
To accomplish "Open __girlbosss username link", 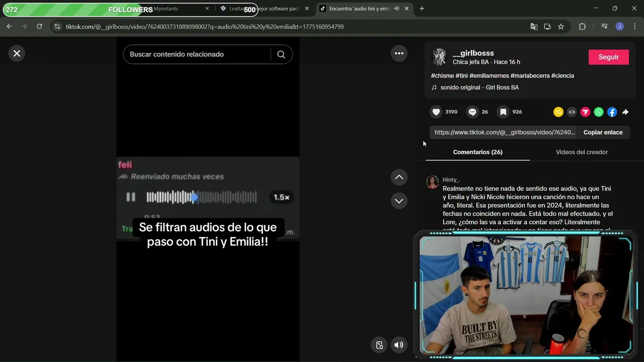I will click(x=473, y=53).
